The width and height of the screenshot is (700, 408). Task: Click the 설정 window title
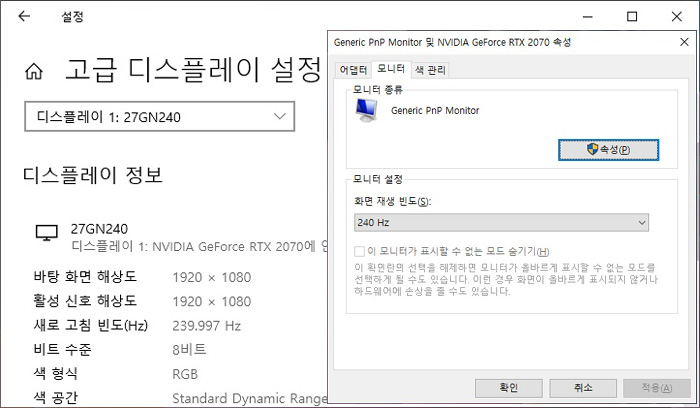click(72, 17)
